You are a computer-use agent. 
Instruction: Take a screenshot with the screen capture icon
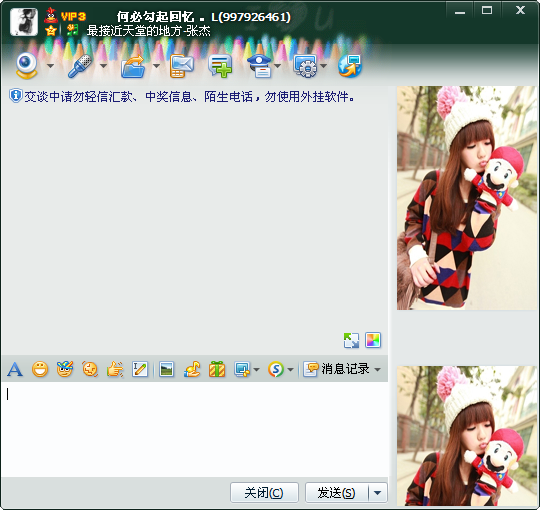point(242,370)
